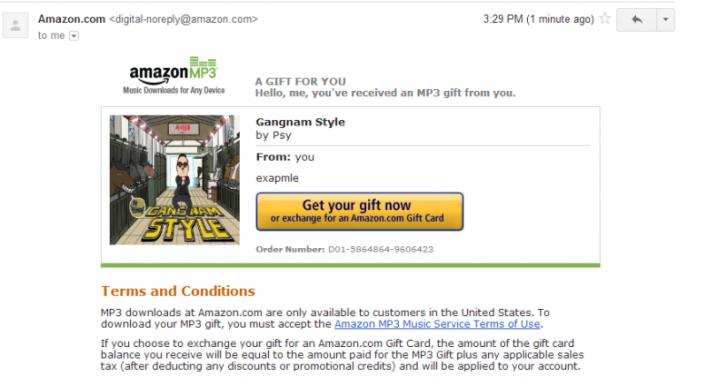Viewport: 727px width, 377px height.
Task: Click 'A GIFT FOR YOU' header text
Action: coord(300,82)
